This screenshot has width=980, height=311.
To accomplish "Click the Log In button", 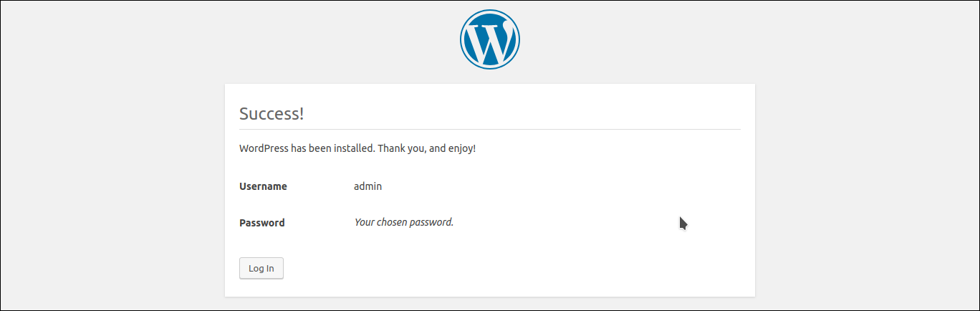I will pyautogui.click(x=261, y=268).
